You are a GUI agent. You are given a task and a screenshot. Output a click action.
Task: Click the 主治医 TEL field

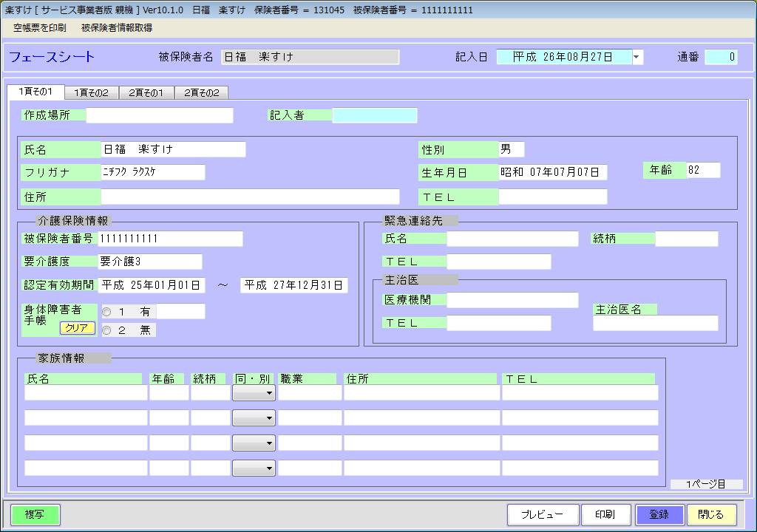click(x=499, y=323)
